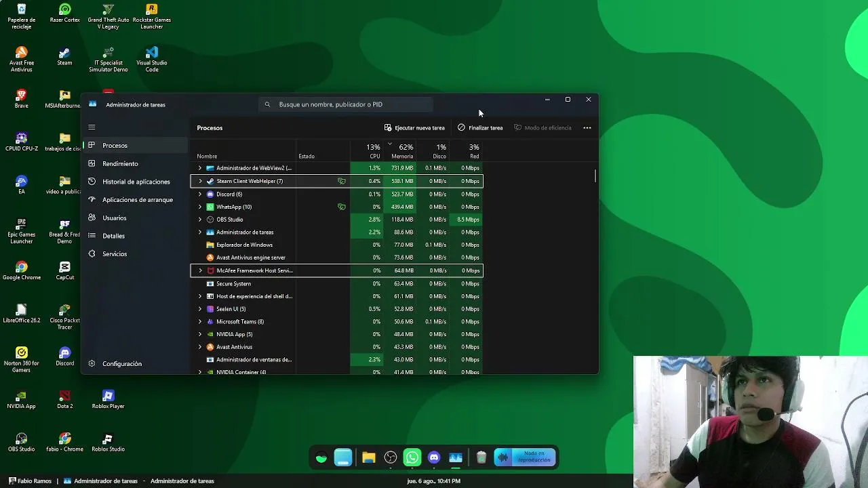
Task: Click the process list vertical scrollbar
Action: (595, 176)
